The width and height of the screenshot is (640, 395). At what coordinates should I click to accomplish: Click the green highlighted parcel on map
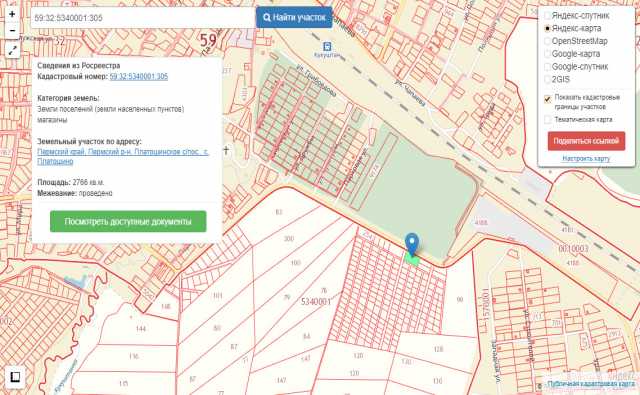(x=412, y=259)
